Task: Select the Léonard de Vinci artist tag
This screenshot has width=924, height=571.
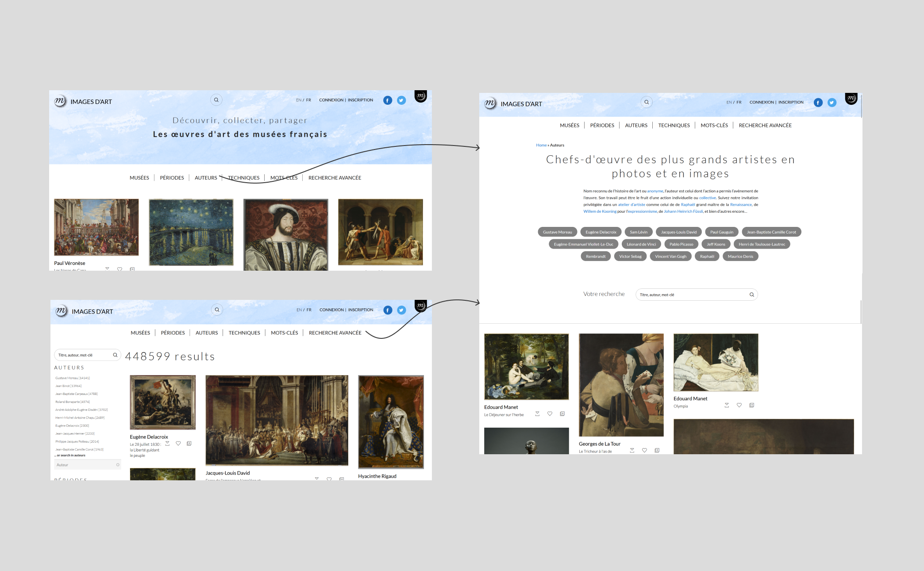Action: pos(641,244)
